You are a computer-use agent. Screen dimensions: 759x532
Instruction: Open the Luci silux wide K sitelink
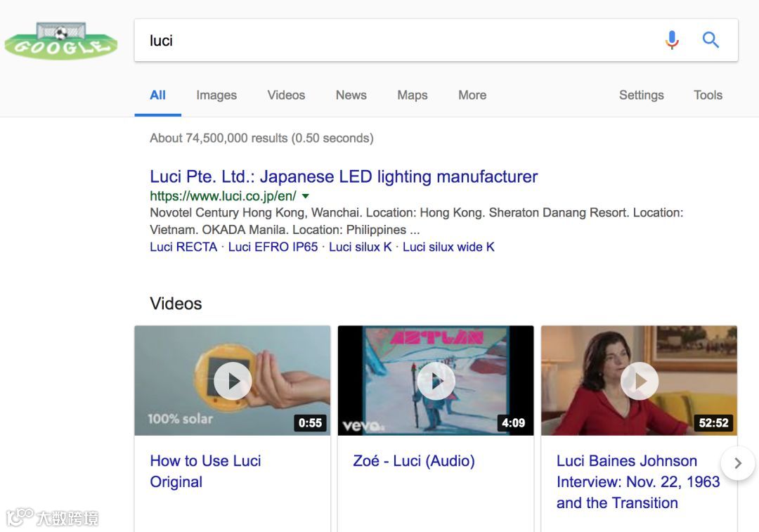coord(448,247)
